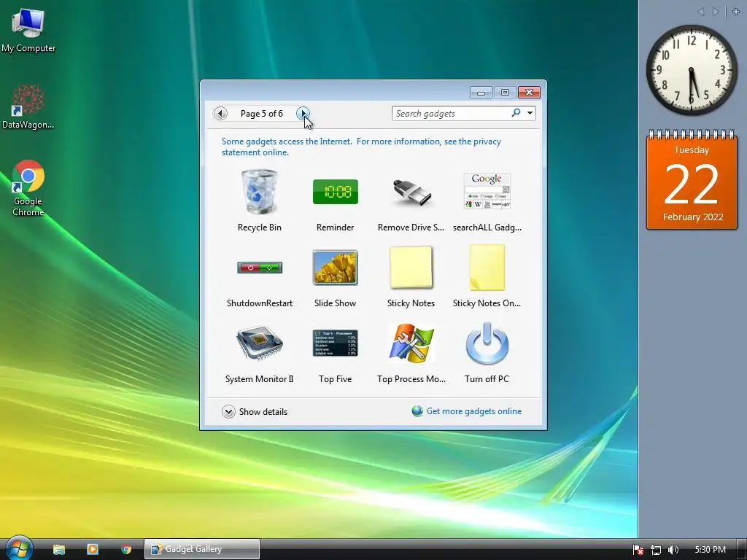Image resolution: width=747 pixels, height=560 pixels.
Task: Expand Show details chevron
Action: pyautogui.click(x=228, y=411)
